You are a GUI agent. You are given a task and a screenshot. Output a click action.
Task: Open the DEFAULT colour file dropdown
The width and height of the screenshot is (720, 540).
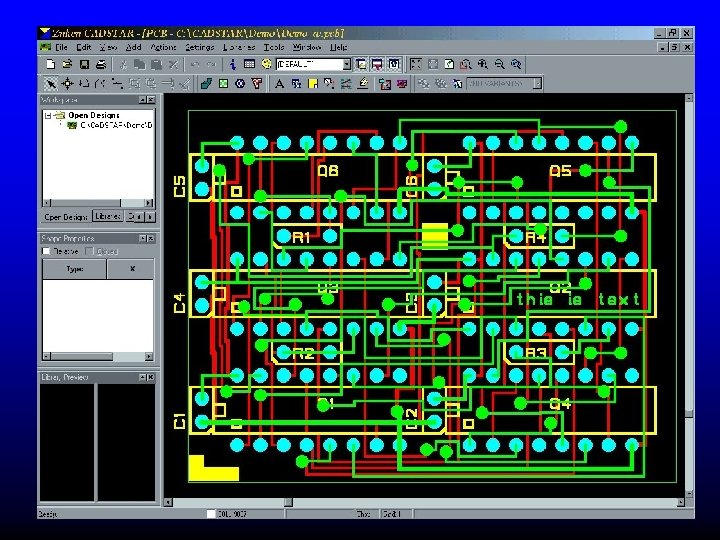pyautogui.click(x=347, y=64)
